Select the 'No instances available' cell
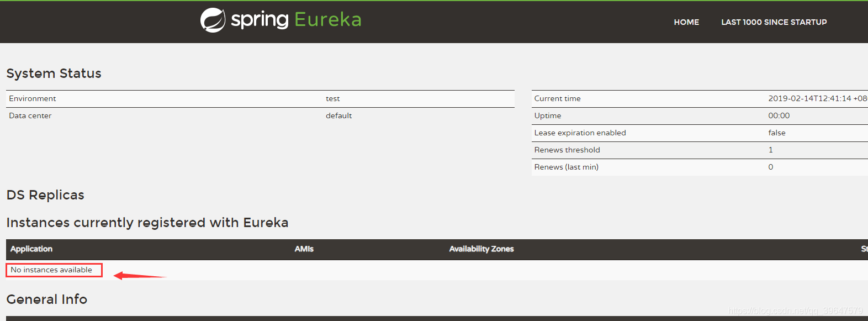The width and height of the screenshot is (868, 321). coord(51,270)
